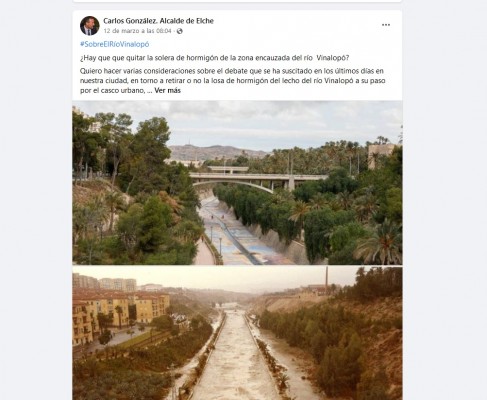Click the tall chimney in the bottom photo

(327, 277)
